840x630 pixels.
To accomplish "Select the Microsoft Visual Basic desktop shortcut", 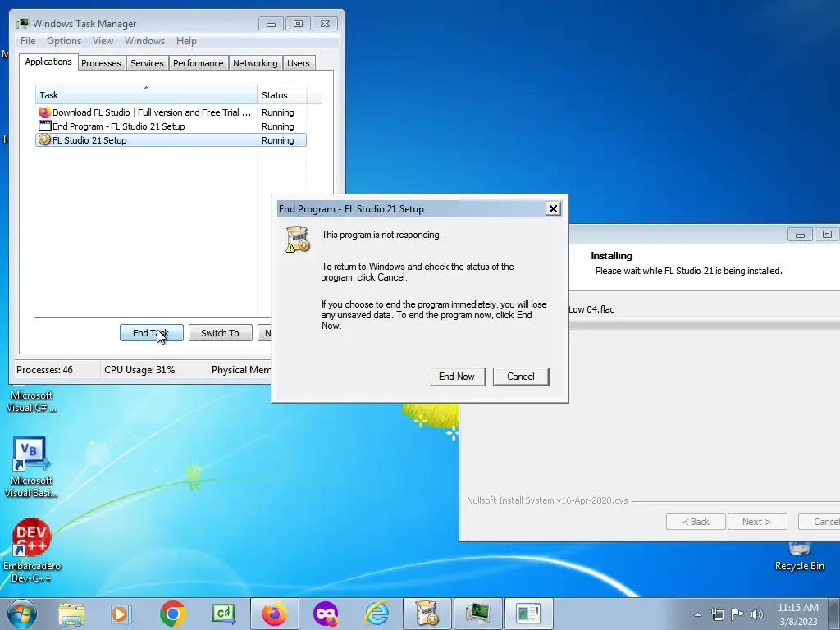I will click(31, 467).
